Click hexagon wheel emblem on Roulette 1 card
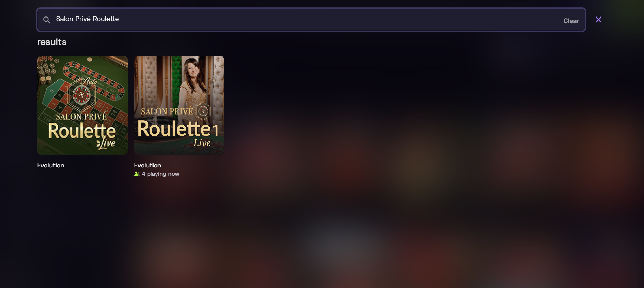Screen dimensions: 644x288 (x=203, y=111)
